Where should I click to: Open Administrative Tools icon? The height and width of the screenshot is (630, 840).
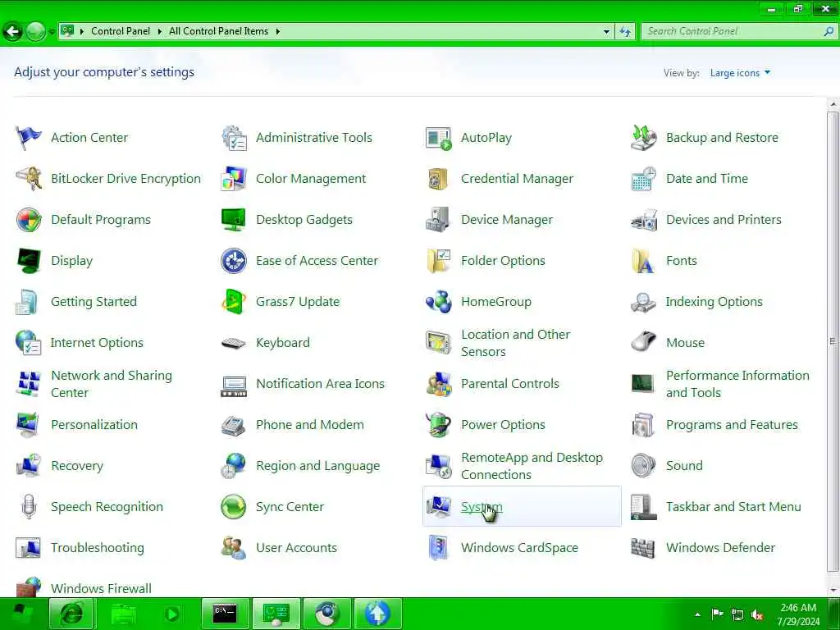coord(234,138)
